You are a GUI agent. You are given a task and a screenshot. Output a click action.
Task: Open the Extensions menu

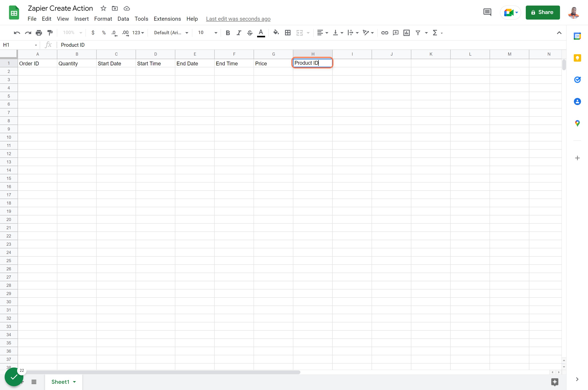click(167, 19)
